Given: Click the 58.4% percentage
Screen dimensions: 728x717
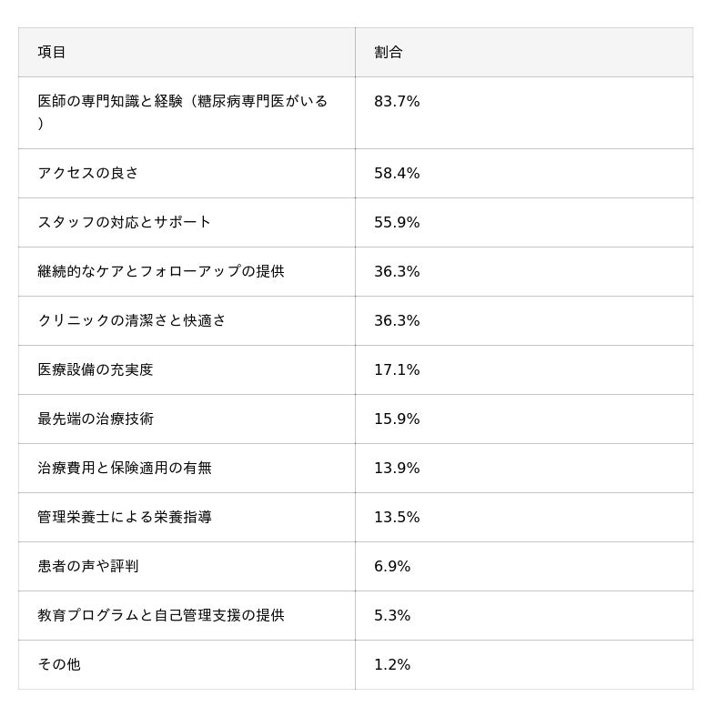Looking at the screenshot, I should (397, 174).
